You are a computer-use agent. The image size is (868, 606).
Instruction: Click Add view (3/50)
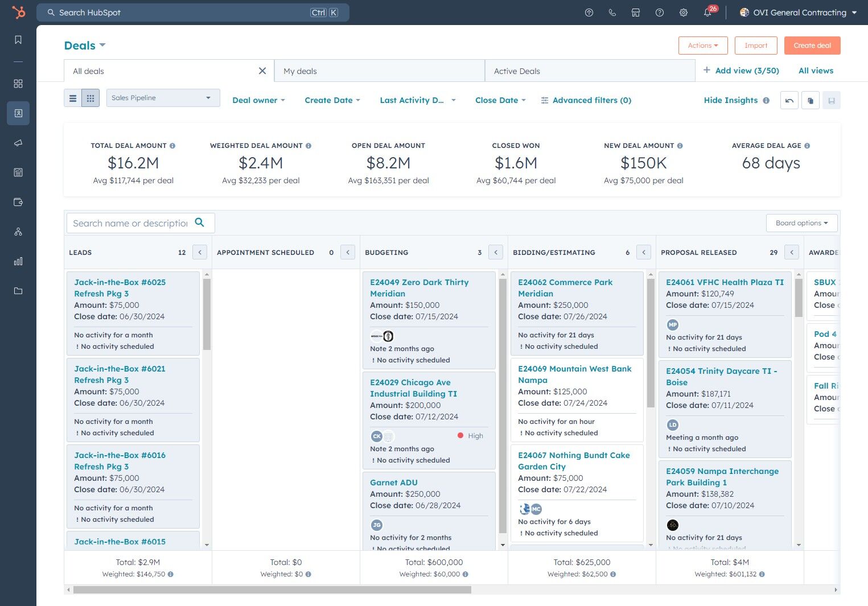point(741,71)
